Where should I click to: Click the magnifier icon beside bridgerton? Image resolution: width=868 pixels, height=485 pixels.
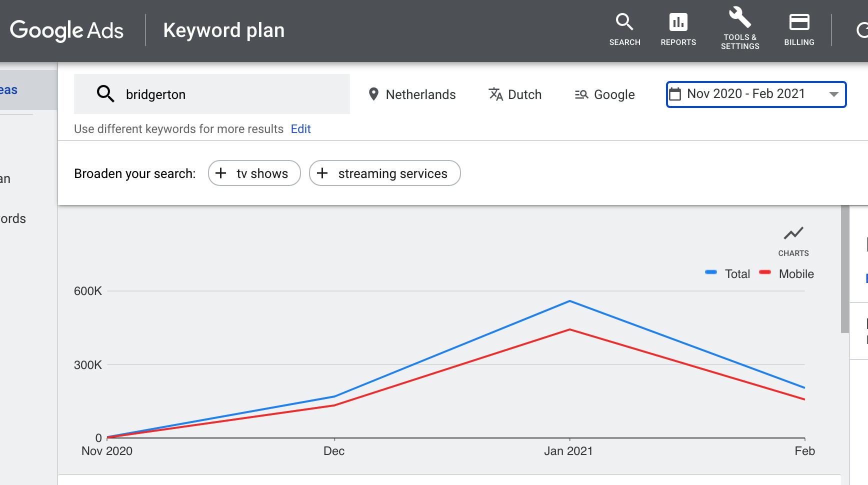click(105, 94)
